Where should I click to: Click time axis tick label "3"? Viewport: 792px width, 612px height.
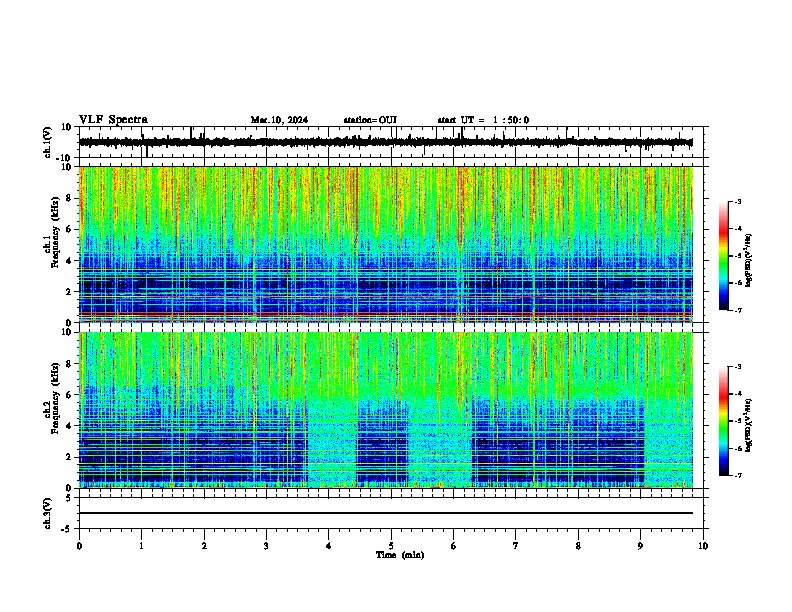pos(266,546)
